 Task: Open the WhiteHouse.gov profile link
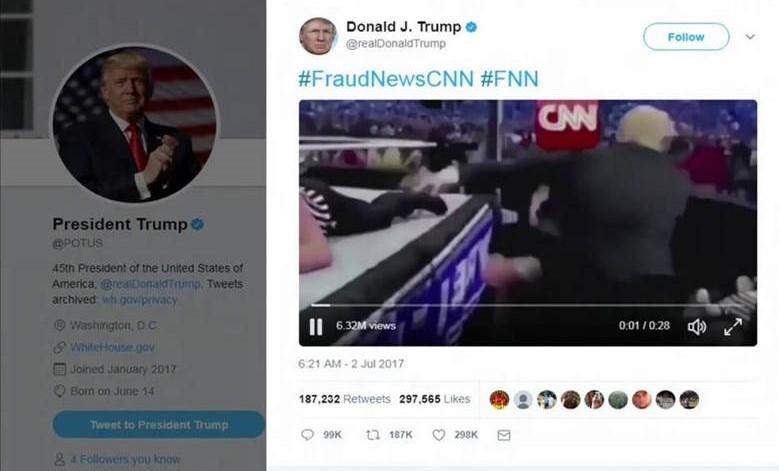[112, 347]
